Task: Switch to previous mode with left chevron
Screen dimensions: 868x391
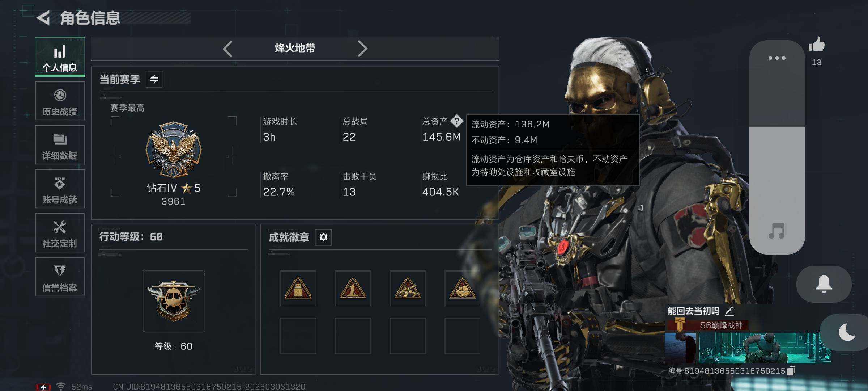Action: 227,49
